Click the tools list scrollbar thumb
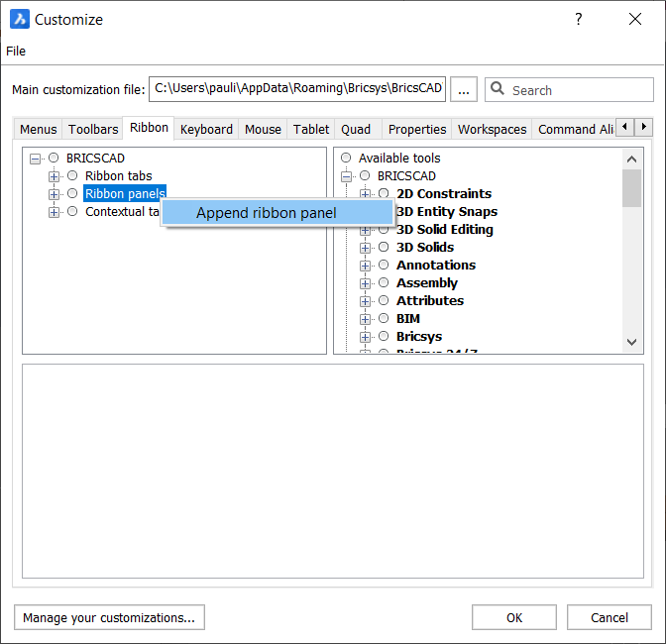The height and width of the screenshot is (644, 666). click(x=631, y=188)
